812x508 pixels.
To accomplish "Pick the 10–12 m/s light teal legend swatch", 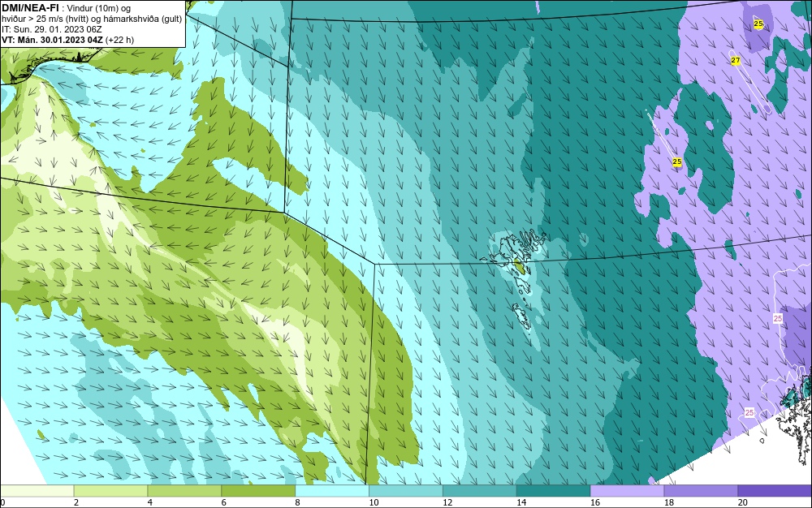I will [x=406, y=490].
